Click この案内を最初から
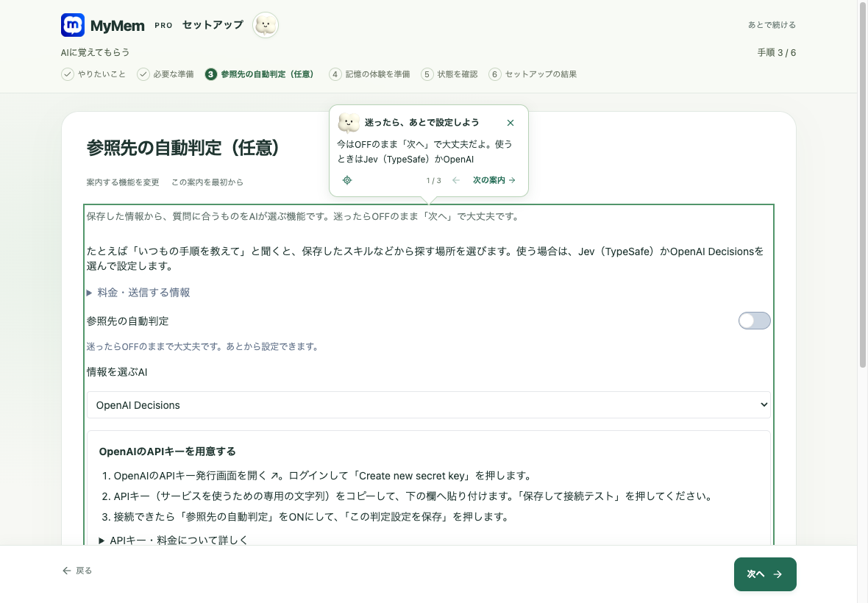868x603 pixels. 207,182
